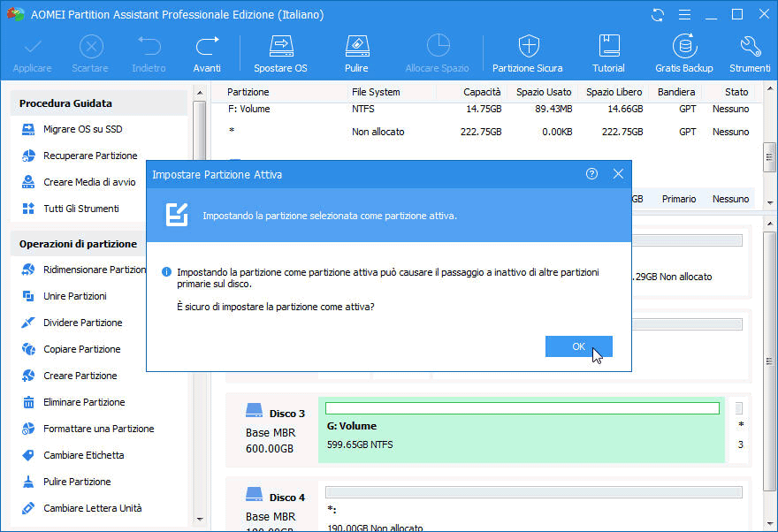Click the 14.75GB capacity cell
Screen dimensions: 778x532
pos(484,109)
